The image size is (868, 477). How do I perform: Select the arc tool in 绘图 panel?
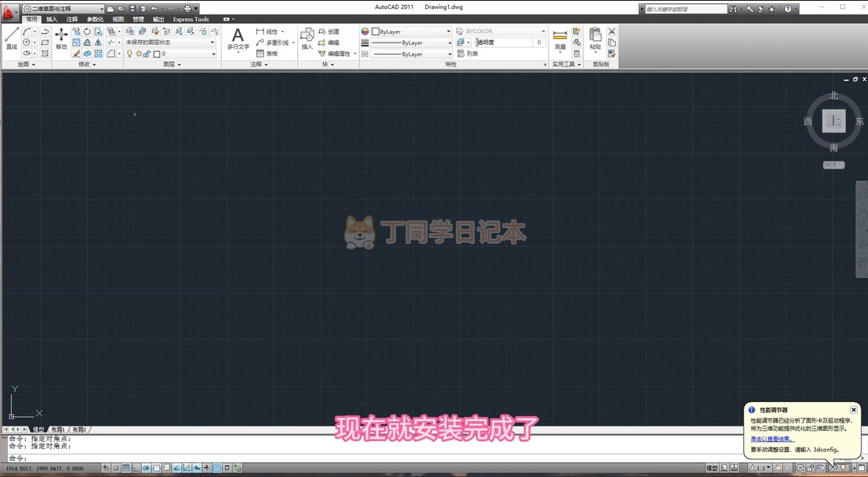tap(26, 32)
